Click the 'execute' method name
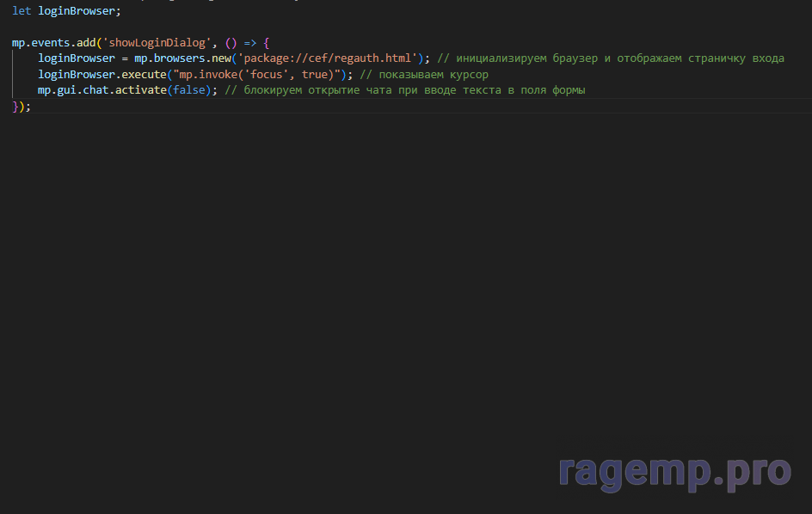Screen dimensions: 812x514 tap(145, 75)
